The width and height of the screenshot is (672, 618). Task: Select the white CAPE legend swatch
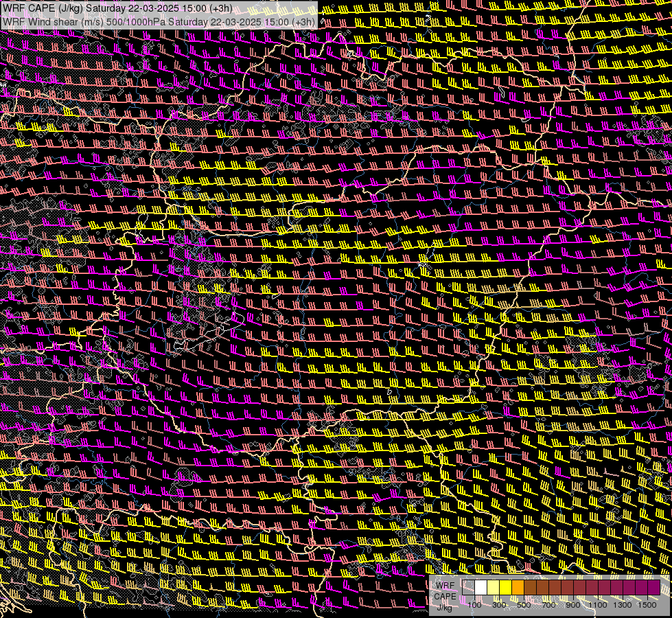point(481,587)
